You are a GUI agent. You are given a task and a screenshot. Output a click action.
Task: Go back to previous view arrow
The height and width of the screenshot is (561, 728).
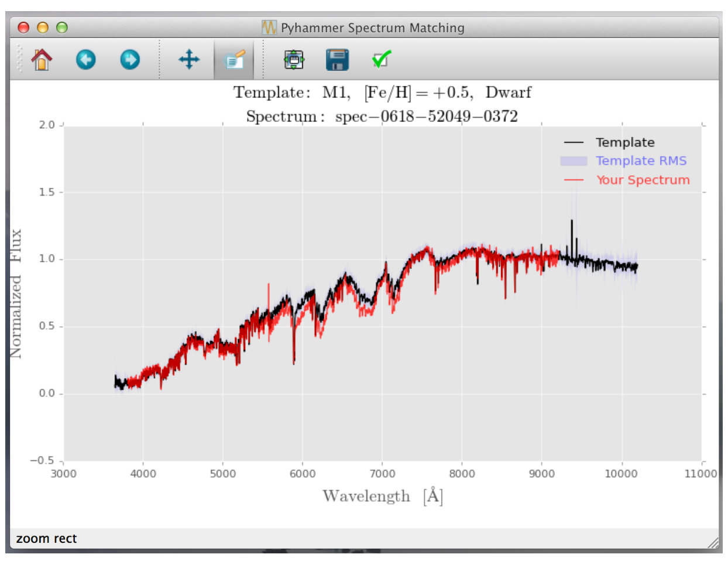point(86,60)
